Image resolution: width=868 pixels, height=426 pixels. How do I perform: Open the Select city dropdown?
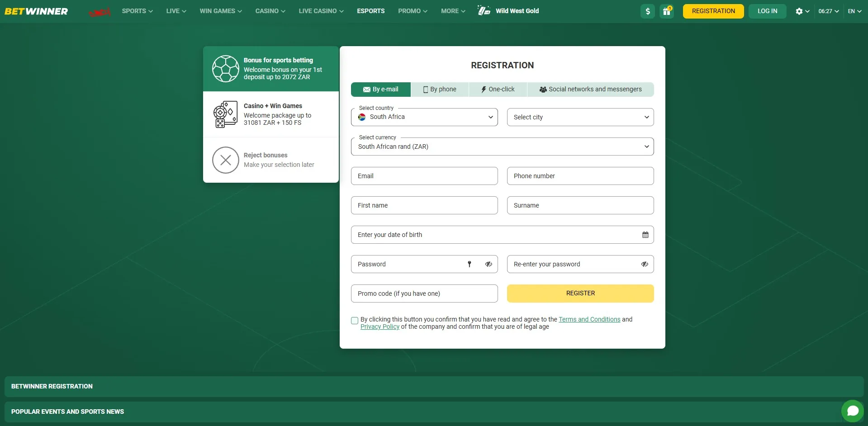pyautogui.click(x=580, y=117)
